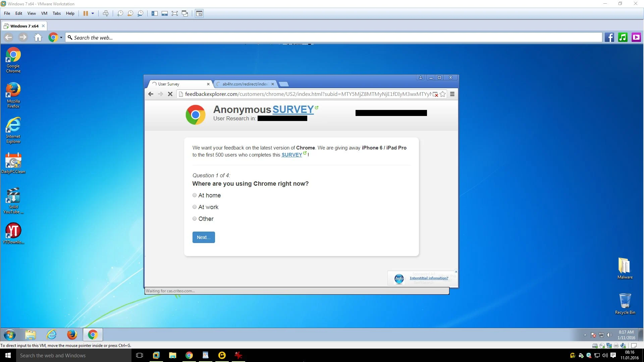644x362 pixels.
Task: Click the Windows 7 Start orb
Action: click(9, 335)
